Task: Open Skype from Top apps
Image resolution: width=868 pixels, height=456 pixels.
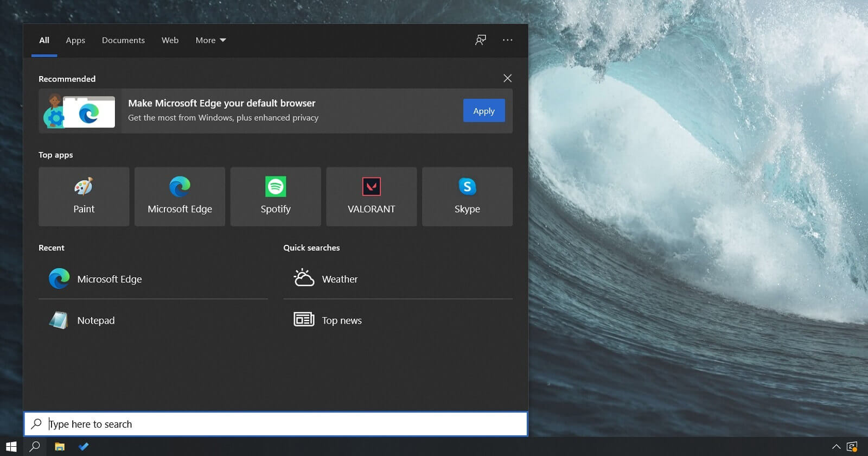Action: coord(467,197)
